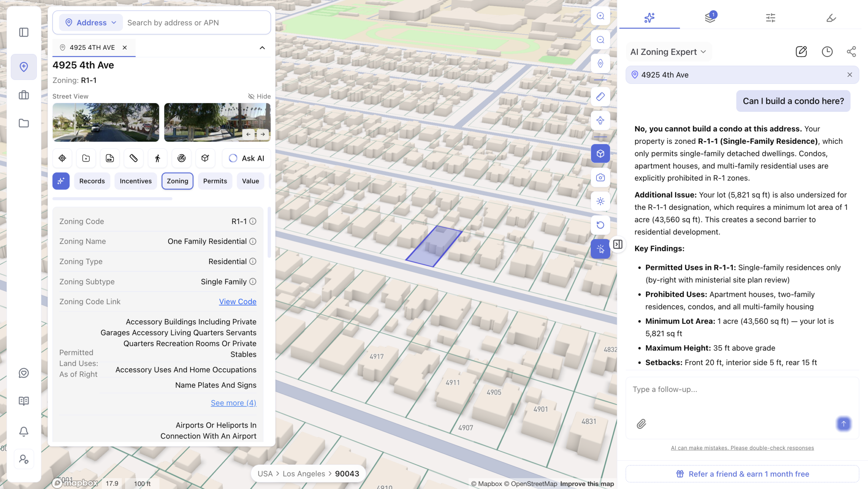Reset the map view rotation
Image resolution: width=868 pixels, height=489 pixels.
[600, 225]
